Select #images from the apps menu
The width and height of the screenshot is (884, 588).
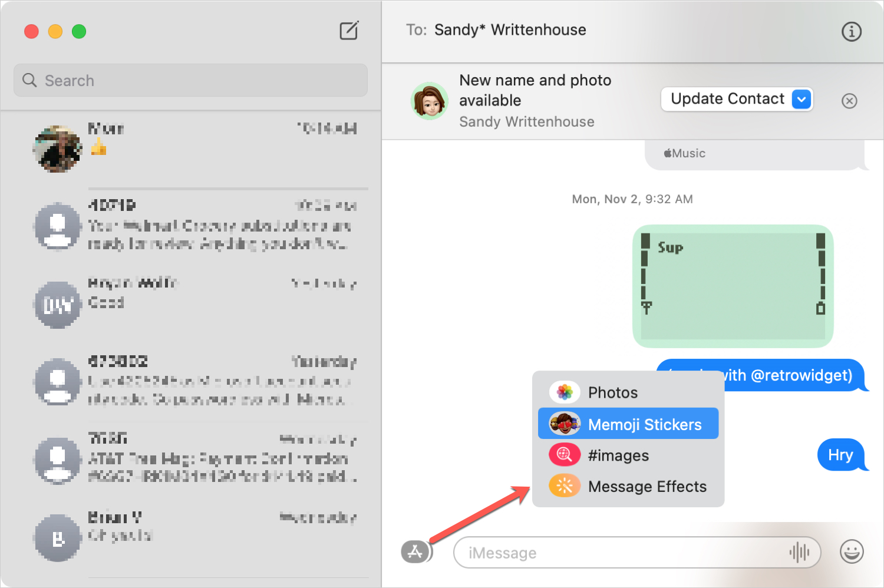point(628,455)
